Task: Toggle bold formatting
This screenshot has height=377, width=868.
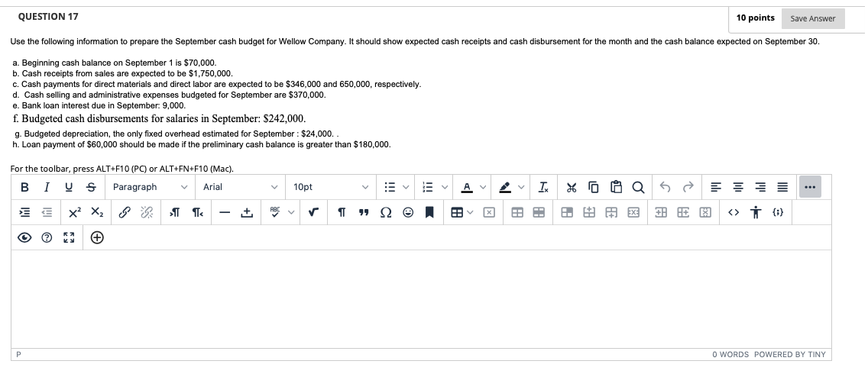Action: tap(25, 188)
